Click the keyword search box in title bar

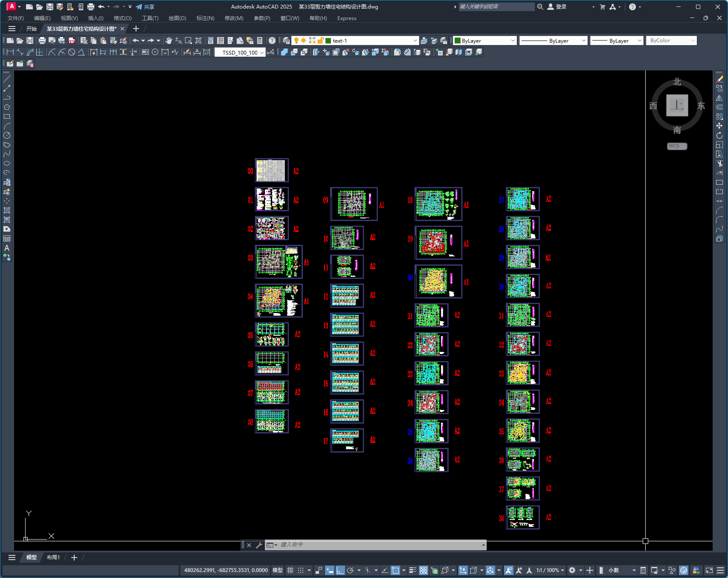click(x=496, y=7)
